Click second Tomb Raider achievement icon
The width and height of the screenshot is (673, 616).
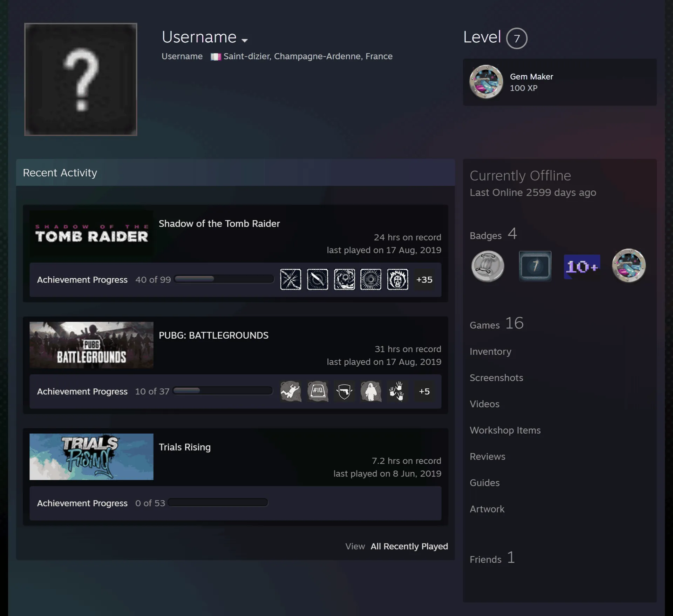tap(318, 279)
